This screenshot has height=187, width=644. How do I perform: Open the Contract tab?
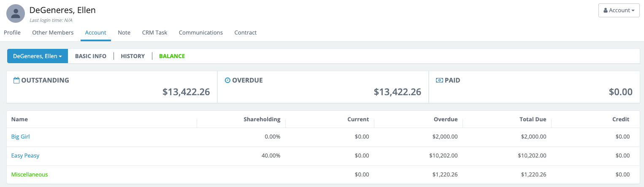coord(245,32)
